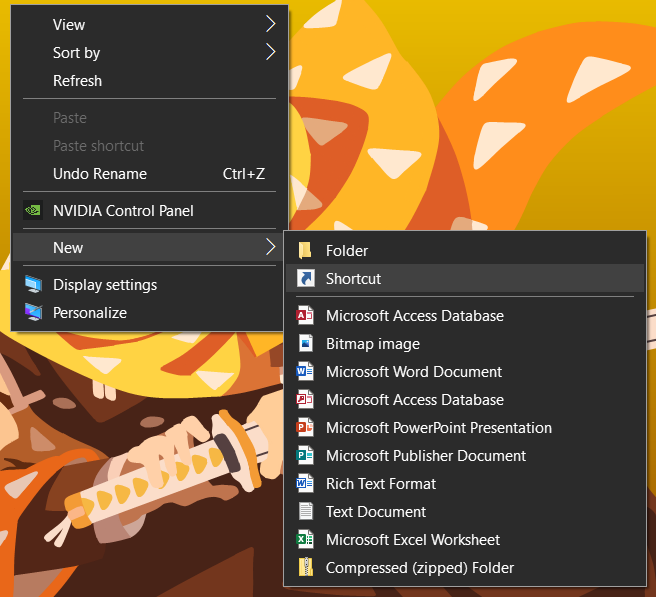Select the New menu entry
Screen dimensions: 656x597
(x=150, y=247)
